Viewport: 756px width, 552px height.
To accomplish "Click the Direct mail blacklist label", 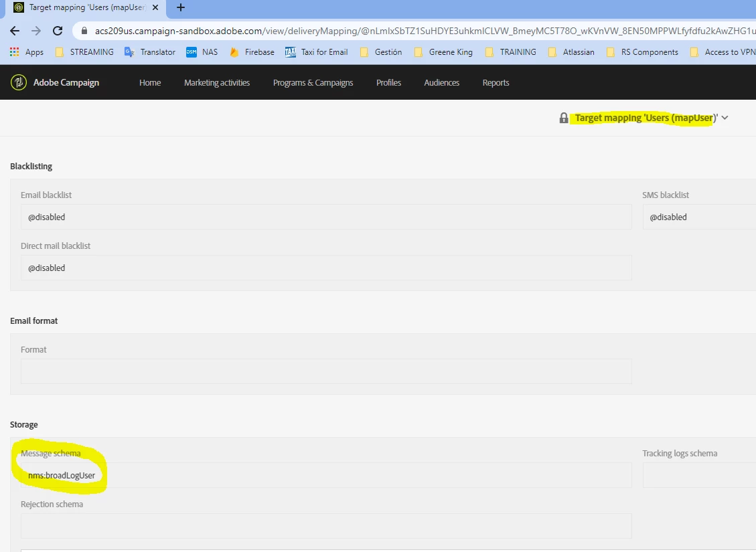I will [56, 246].
